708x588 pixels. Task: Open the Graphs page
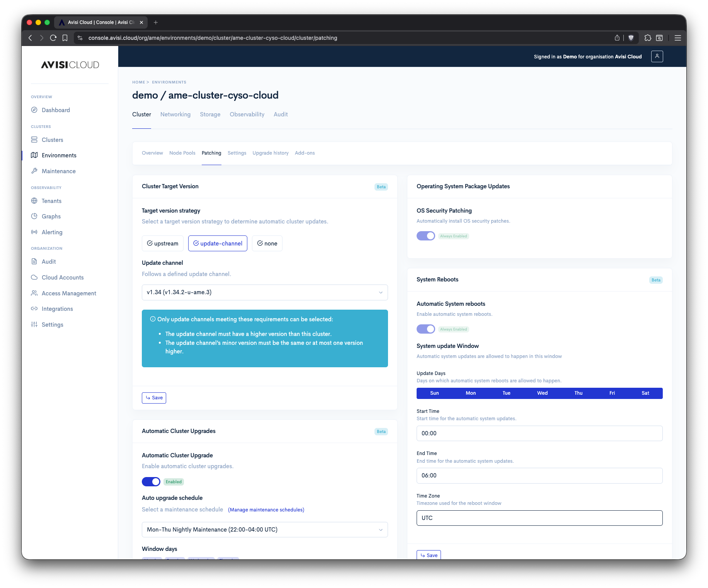(x=51, y=216)
